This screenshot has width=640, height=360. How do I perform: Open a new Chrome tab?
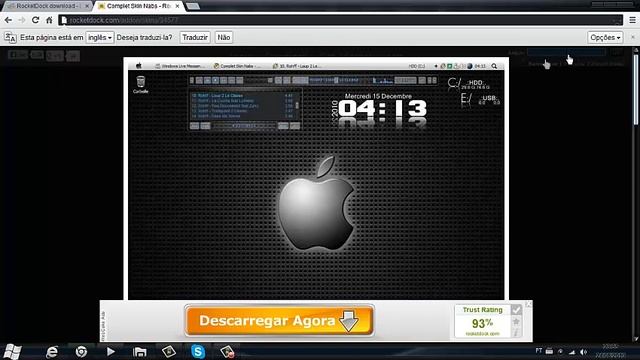(193, 6)
